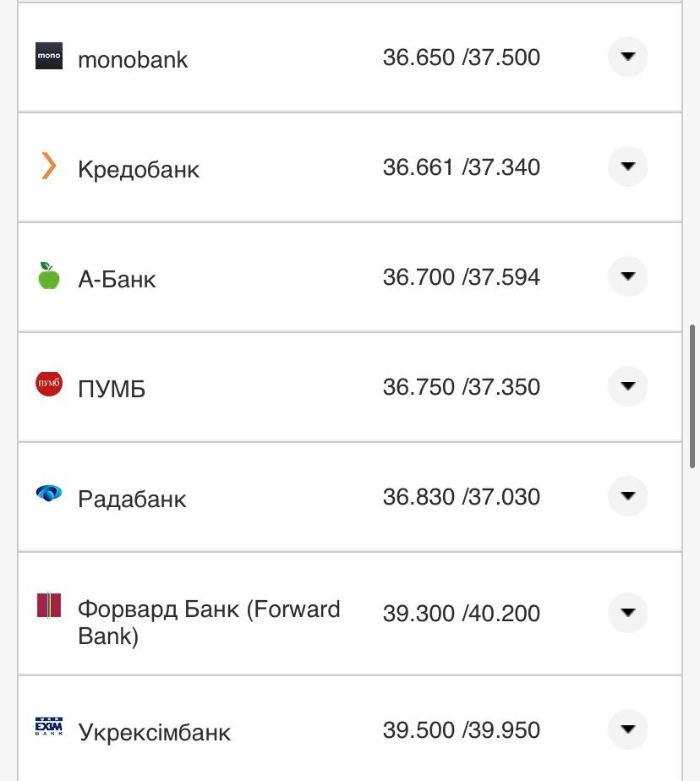Expand the monobank rate details
700x781 pixels.
pyautogui.click(x=627, y=57)
